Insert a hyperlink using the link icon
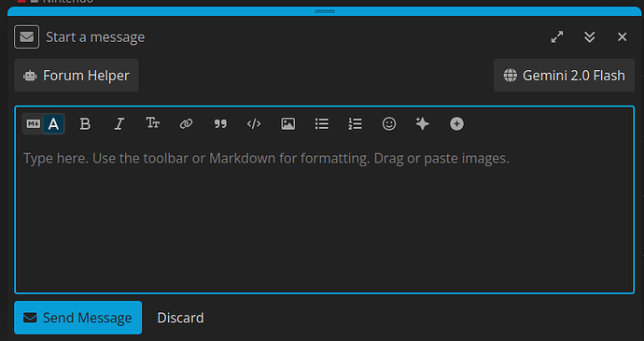Viewport: 644px width, 341px height. 187,124
